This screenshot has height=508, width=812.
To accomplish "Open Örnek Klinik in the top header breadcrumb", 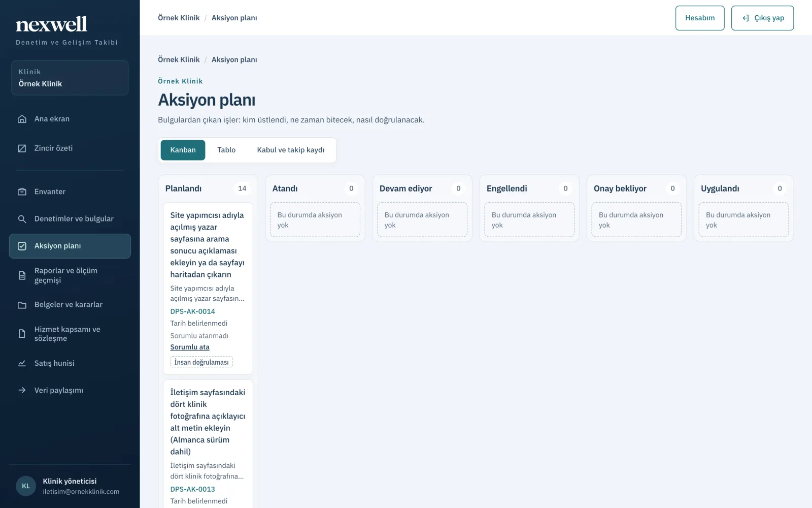I will coord(179,18).
